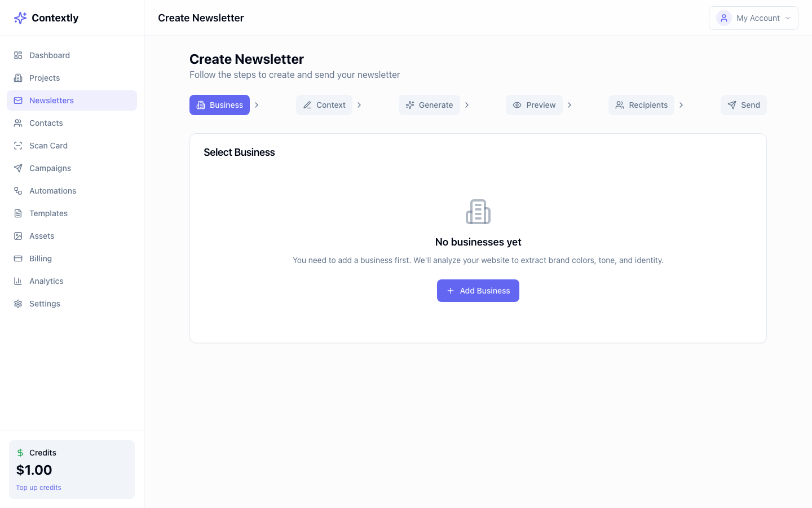
Task: Select the Scan Card icon in sidebar
Action: pyautogui.click(x=17, y=145)
